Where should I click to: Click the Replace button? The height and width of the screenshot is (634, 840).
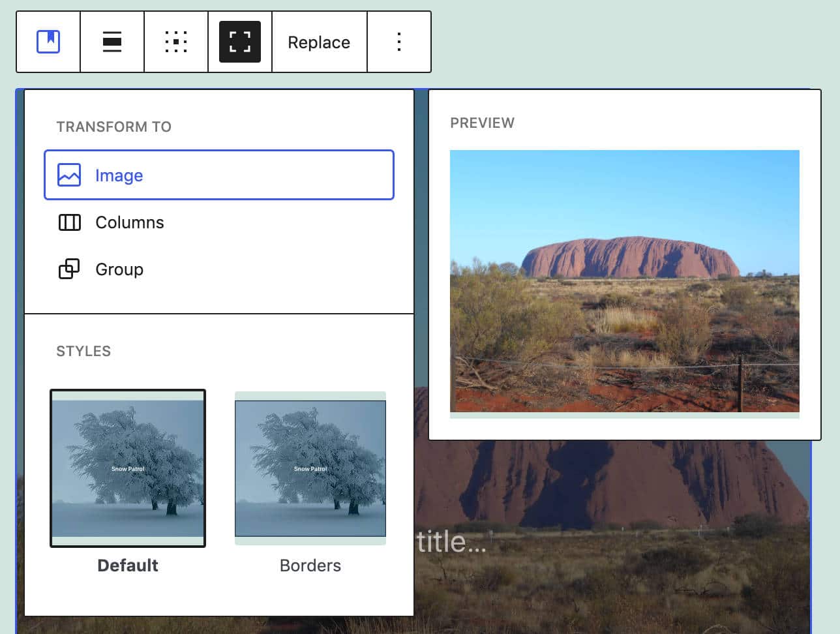tap(319, 41)
